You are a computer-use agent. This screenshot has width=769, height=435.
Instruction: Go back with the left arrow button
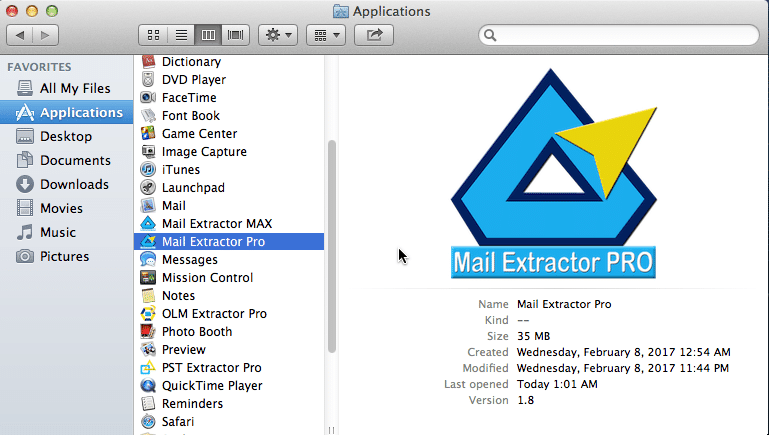point(21,35)
